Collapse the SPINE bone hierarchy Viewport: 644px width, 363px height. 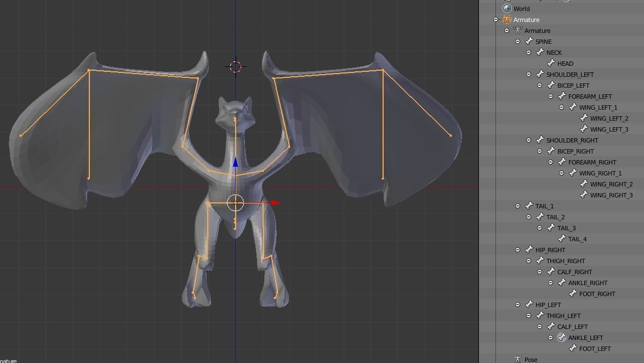pyautogui.click(x=518, y=42)
